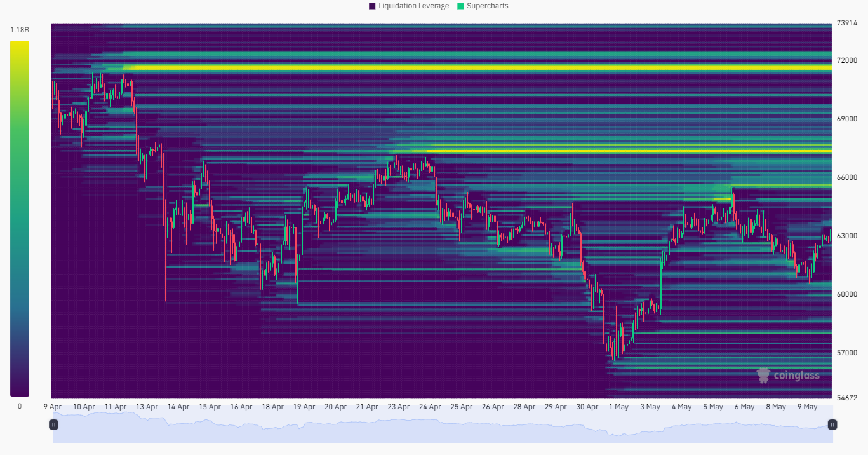Click the 0 color scale minimum label
The height and width of the screenshot is (455, 868).
pos(20,405)
